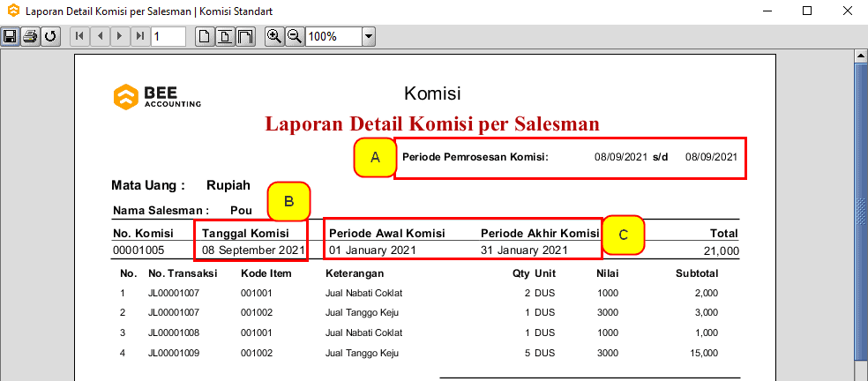The image size is (868, 381).
Task: Zoom in on the report
Action: pyautogui.click(x=274, y=36)
